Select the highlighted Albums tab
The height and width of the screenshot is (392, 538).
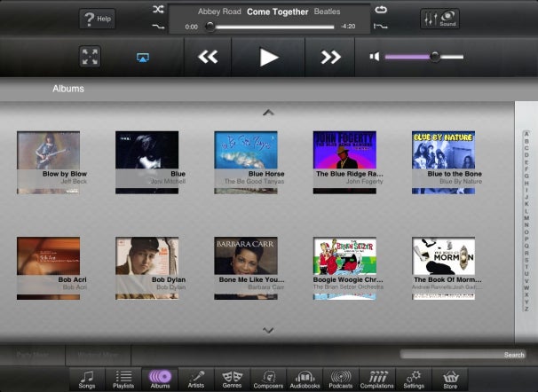(160, 380)
